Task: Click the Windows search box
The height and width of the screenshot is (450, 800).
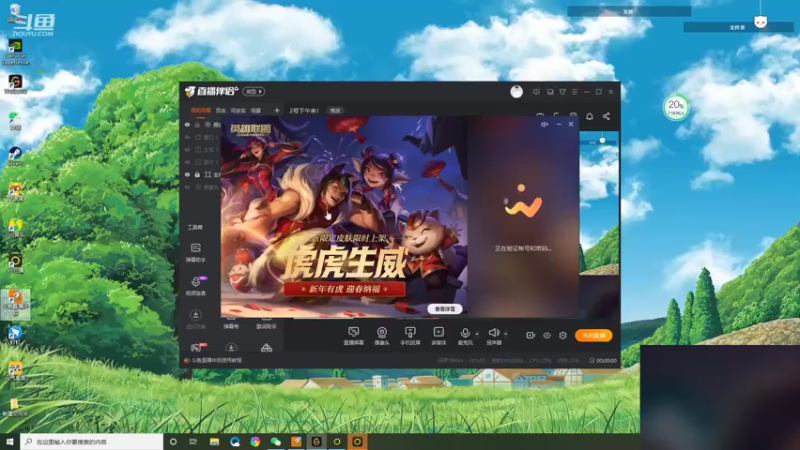Action: pyautogui.click(x=92, y=441)
